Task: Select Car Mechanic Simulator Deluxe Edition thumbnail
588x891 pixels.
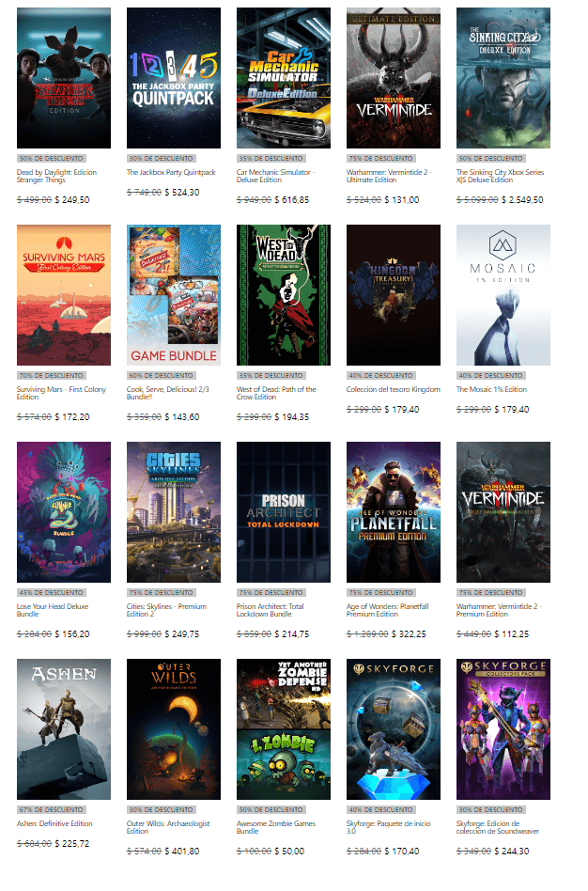Action: coord(284,78)
